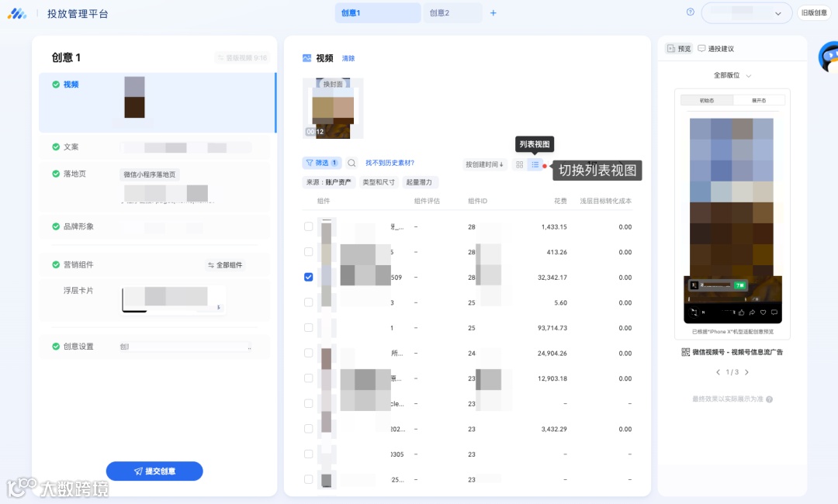Click the 竖版视频 9:16 format switch
The width and height of the screenshot is (838, 504).
tap(243, 57)
